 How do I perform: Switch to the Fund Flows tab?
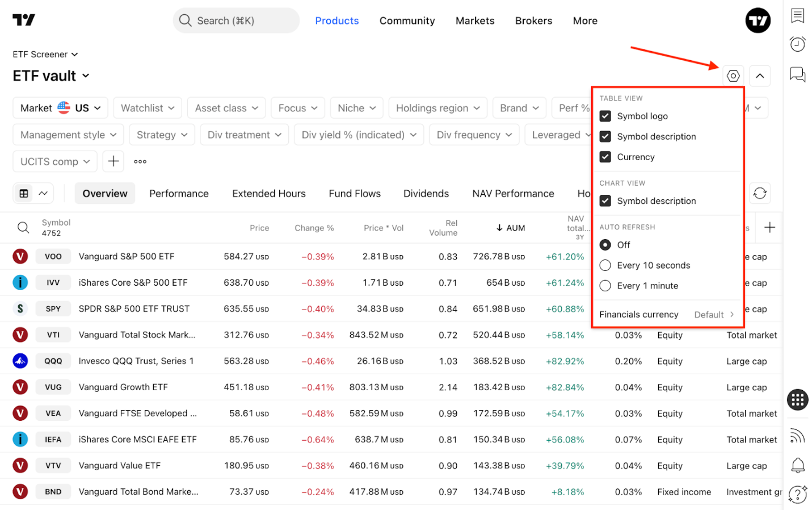click(355, 194)
